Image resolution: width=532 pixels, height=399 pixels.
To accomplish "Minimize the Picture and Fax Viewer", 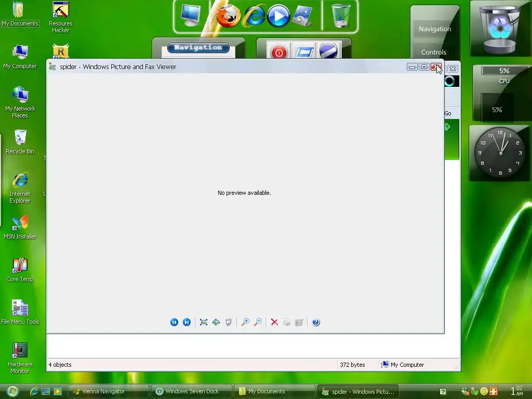I will [412, 67].
